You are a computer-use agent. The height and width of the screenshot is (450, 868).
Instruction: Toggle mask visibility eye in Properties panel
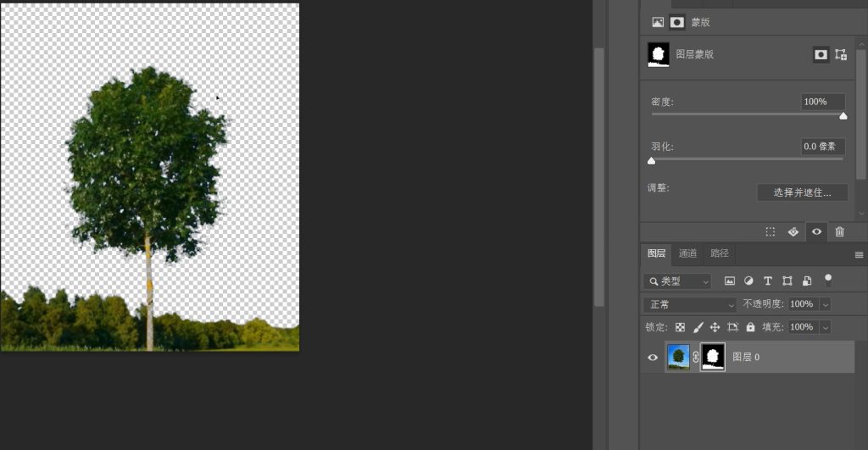(816, 231)
